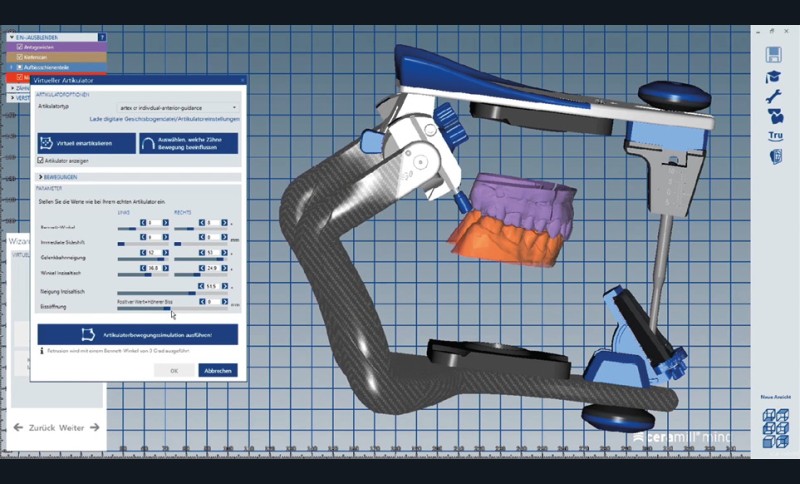Click the right arrow next to Weiter
The height and width of the screenshot is (484, 800).
94,427
